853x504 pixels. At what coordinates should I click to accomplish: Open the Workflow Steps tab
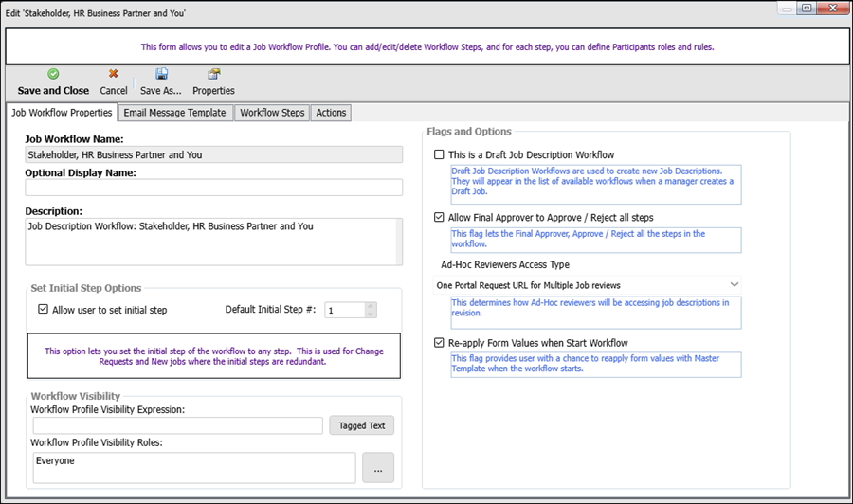click(x=272, y=113)
